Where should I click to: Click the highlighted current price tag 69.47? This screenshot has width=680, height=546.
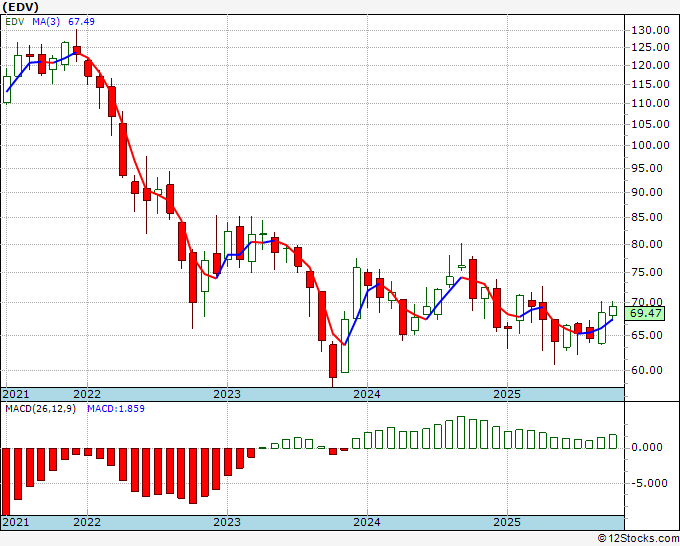[x=645, y=313]
